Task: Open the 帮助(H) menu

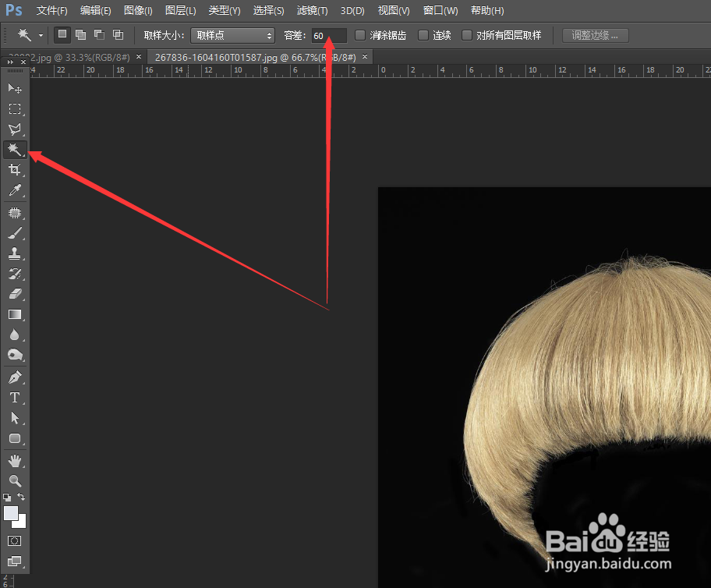Action: tap(487, 10)
